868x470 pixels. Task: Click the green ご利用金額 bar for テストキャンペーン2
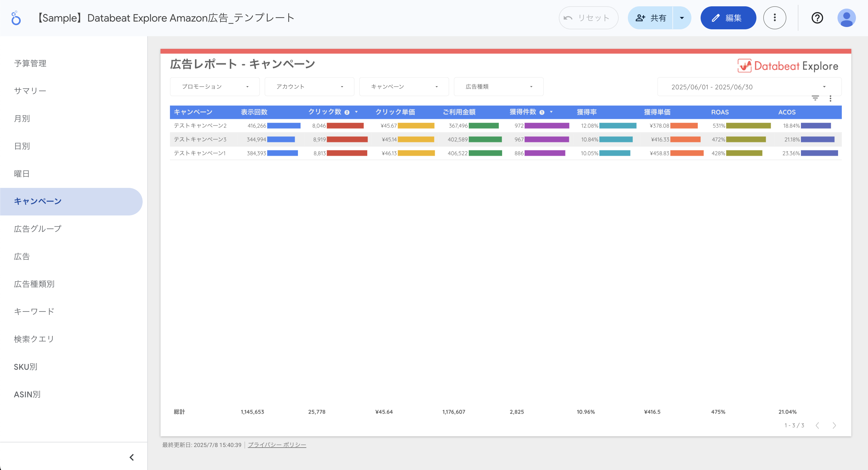(x=483, y=126)
